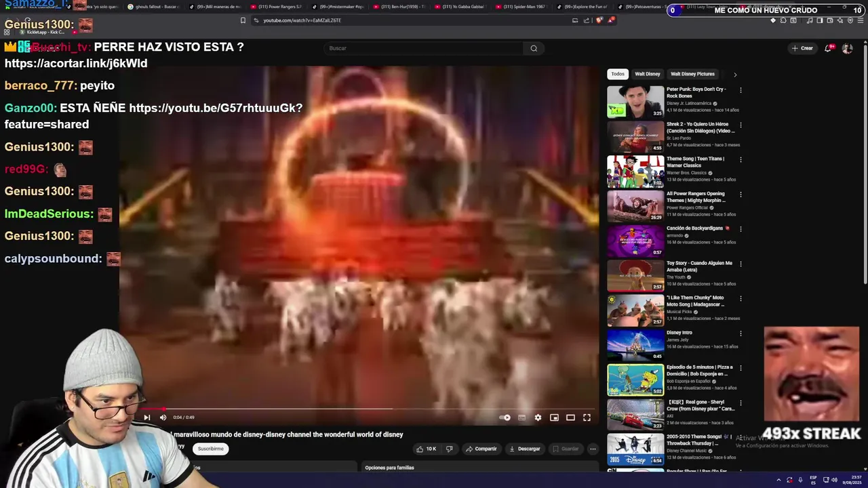Viewport: 868px width, 488px height.
Task: Toggle subtitles in the video player
Action: coord(521,418)
